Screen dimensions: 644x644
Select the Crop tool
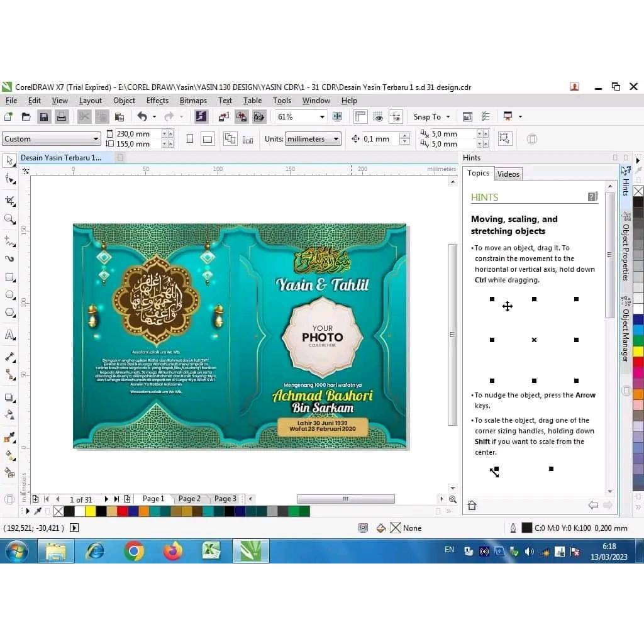tap(10, 201)
